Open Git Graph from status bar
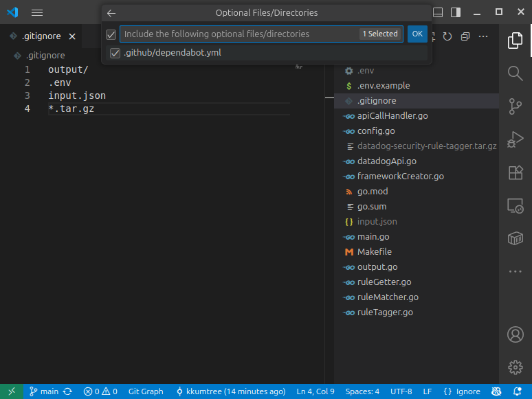Viewport: 532px width, 399px height. click(x=146, y=391)
